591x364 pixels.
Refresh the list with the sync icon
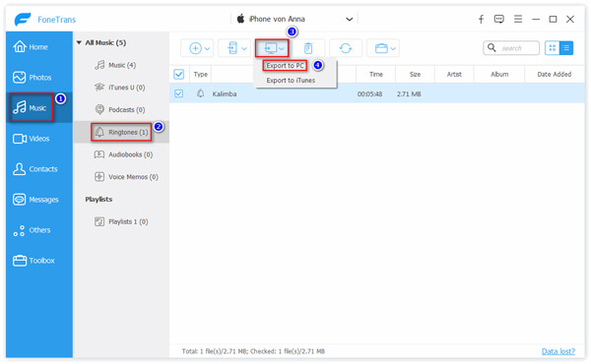coord(346,48)
